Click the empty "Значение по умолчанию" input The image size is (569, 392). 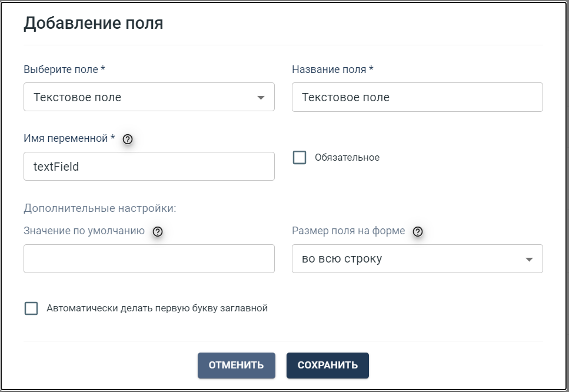point(149,259)
